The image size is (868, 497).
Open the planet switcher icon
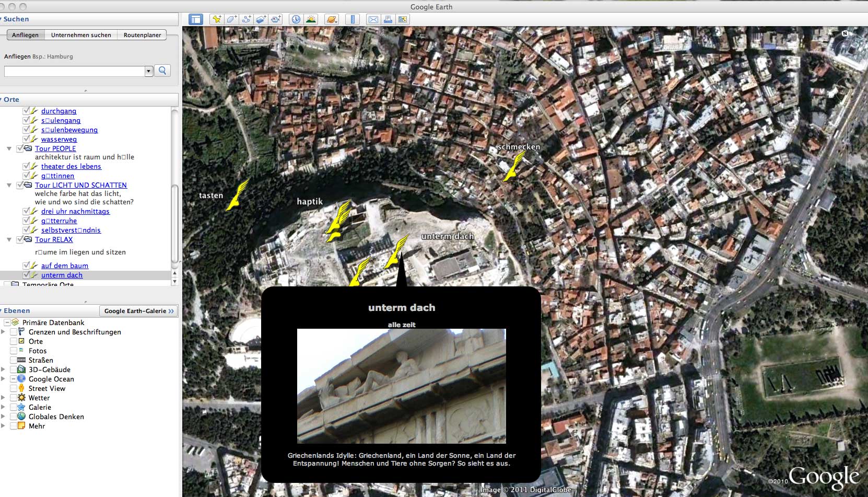[332, 19]
